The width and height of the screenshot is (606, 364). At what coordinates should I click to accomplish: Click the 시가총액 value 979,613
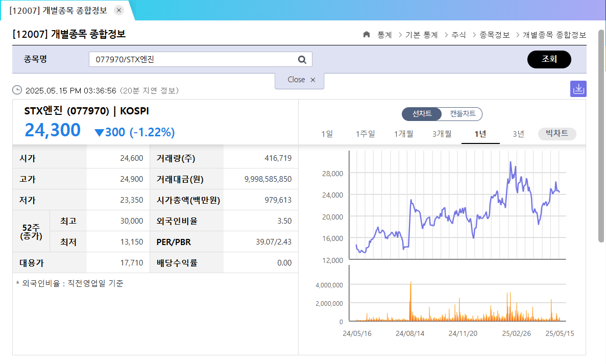pos(278,200)
